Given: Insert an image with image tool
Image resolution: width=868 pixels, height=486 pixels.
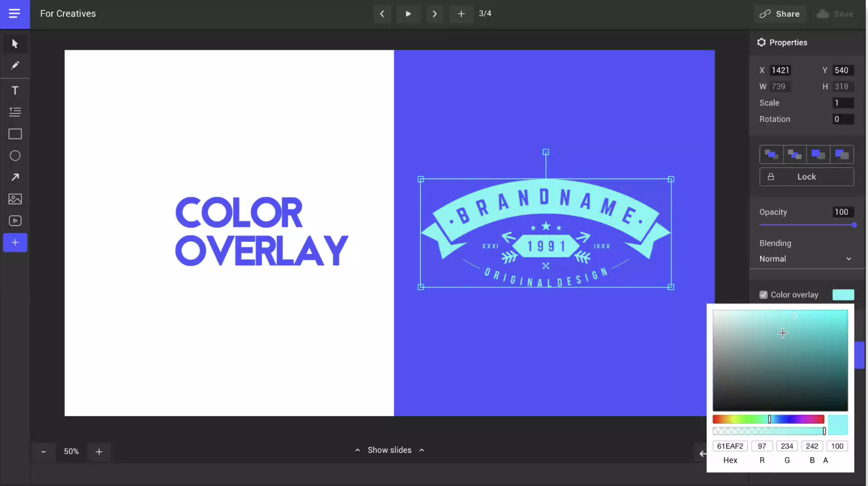Looking at the screenshot, I should [x=15, y=199].
